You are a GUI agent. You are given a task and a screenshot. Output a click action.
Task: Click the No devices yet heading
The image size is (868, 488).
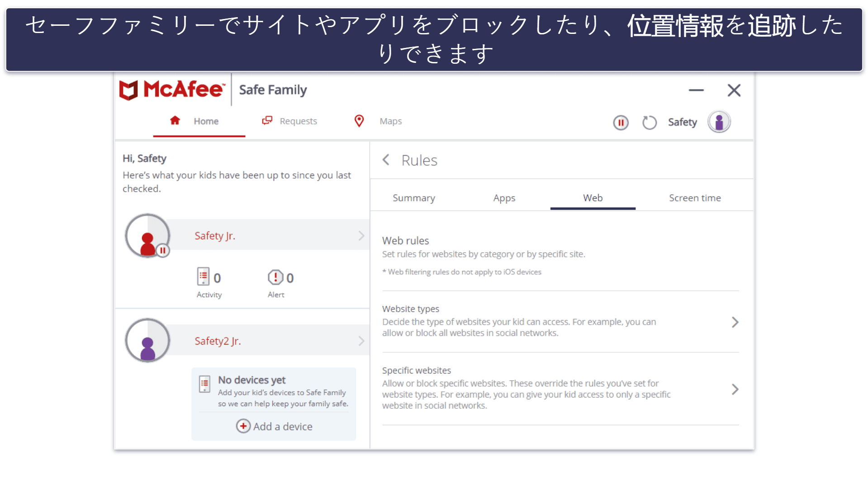[252, 380]
